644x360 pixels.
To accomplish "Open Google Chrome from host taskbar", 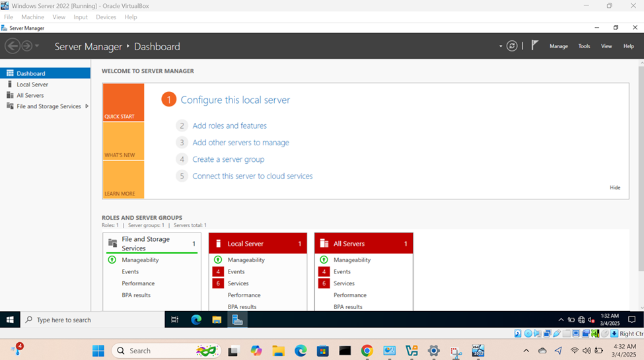I will 367,351.
